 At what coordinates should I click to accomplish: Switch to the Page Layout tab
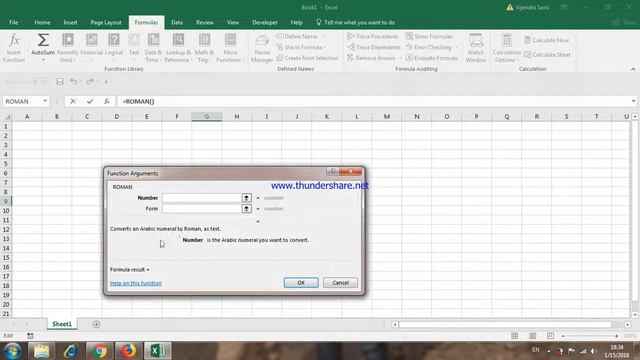(106, 22)
